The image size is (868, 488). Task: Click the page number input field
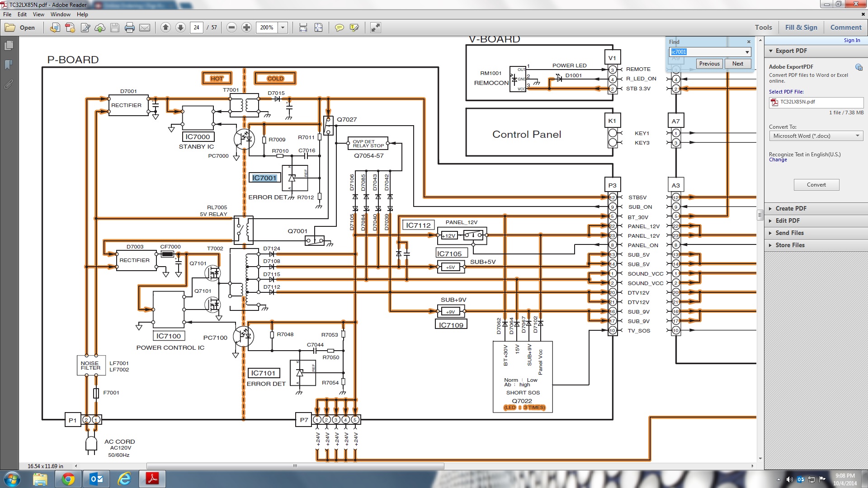[x=196, y=28]
